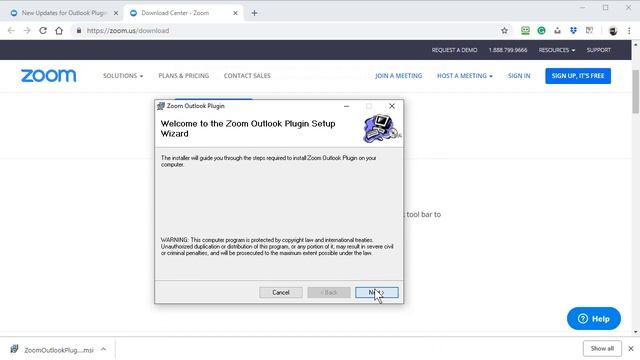
Task: Click Request a Demo link
Action: pyautogui.click(x=454, y=50)
